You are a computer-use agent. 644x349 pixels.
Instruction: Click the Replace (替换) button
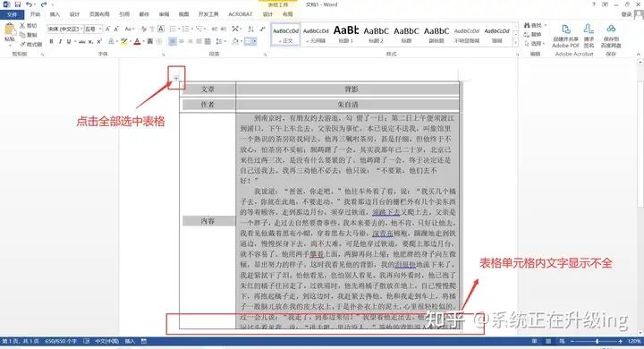(533, 35)
